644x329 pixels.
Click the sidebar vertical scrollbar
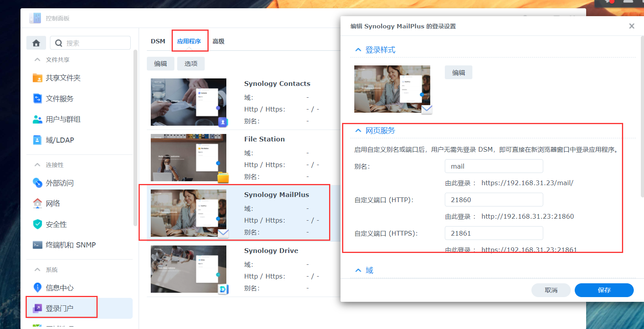pyautogui.click(x=135, y=138)
